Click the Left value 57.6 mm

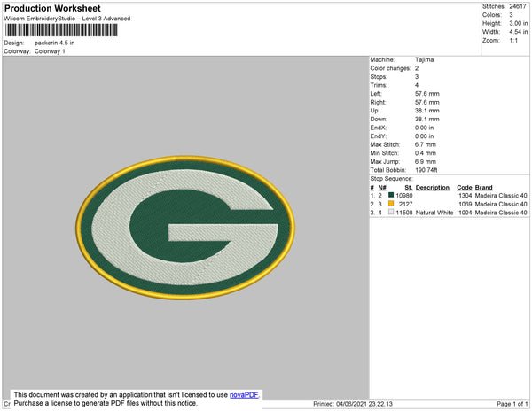click(426, 94)
